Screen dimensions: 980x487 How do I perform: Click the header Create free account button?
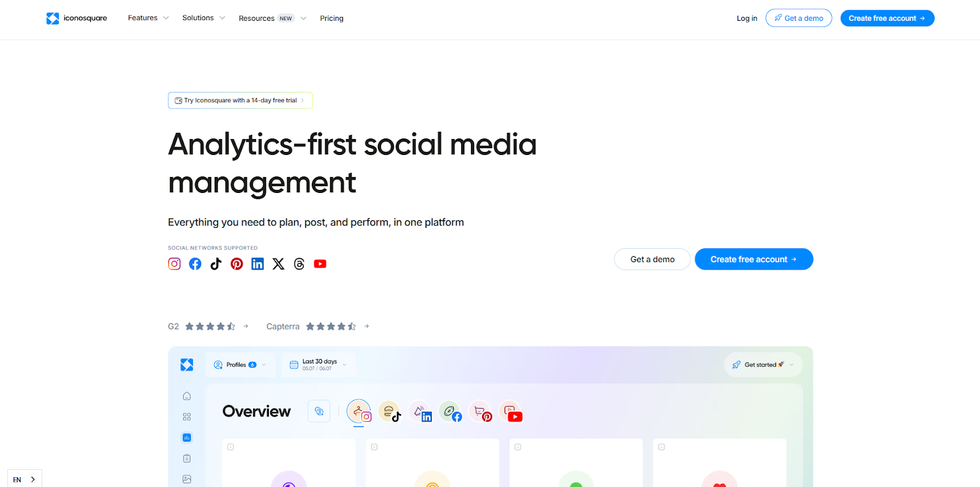(x=887, y=18)
